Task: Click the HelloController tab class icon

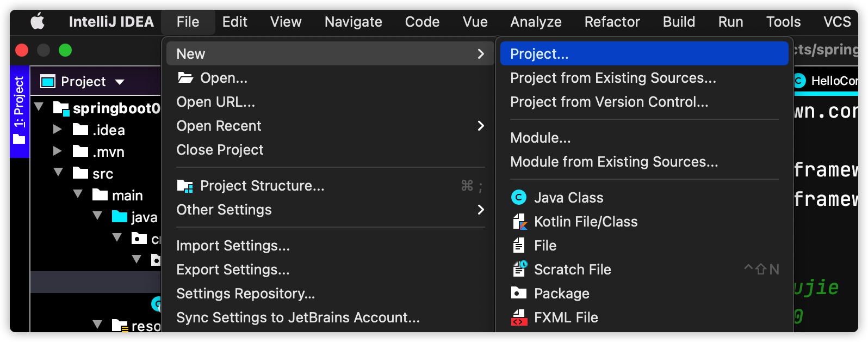Action: pos(799,81)
